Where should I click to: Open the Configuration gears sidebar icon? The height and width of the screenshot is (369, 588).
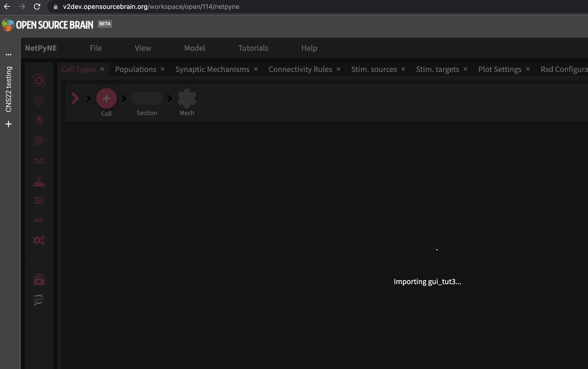pyautogui.click(x=39, y=240)
